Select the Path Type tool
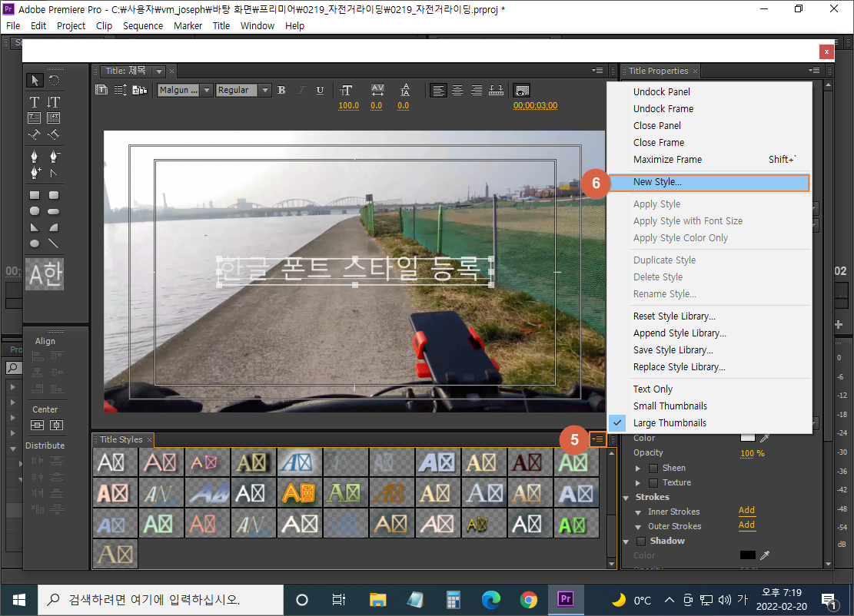The image size is (854, 616). coord(35,134)
